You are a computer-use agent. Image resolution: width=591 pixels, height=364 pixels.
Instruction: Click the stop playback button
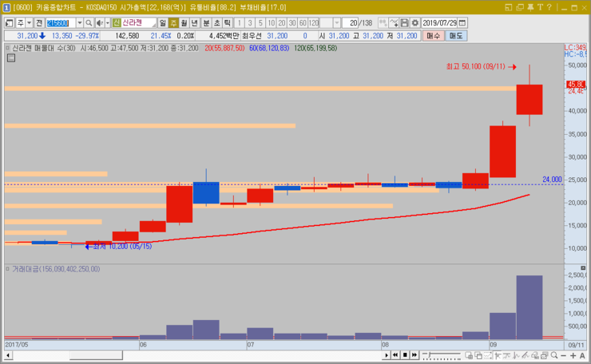click(x=405, y=355)
